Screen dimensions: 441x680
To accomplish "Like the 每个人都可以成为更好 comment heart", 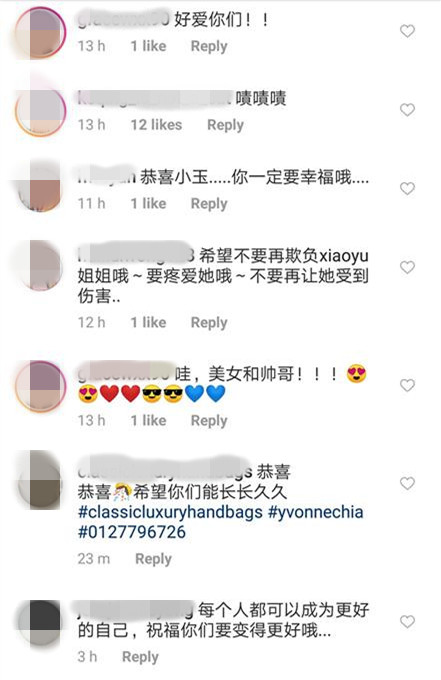I will [x=407, y=621].
